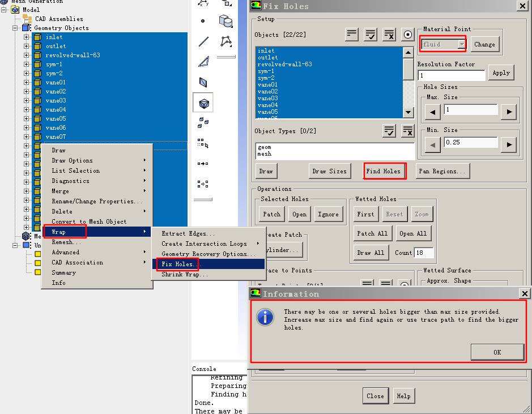Click OK in the Information dialog
This screenshot has width=532, height=414.
497,352
